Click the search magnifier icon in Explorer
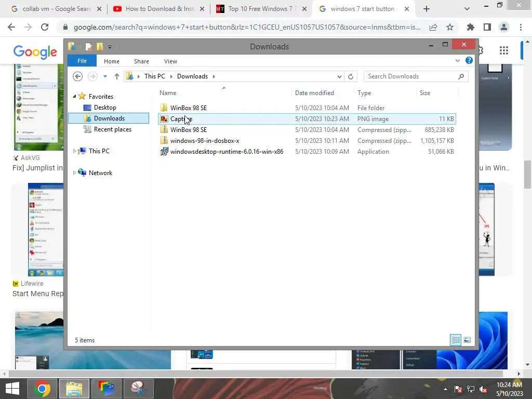 click(x=461, y=76)
